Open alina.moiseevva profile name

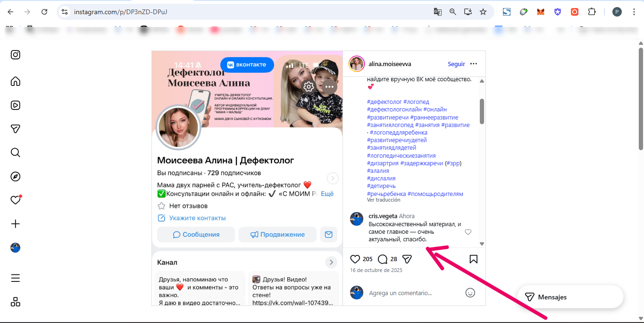[390, 64]
